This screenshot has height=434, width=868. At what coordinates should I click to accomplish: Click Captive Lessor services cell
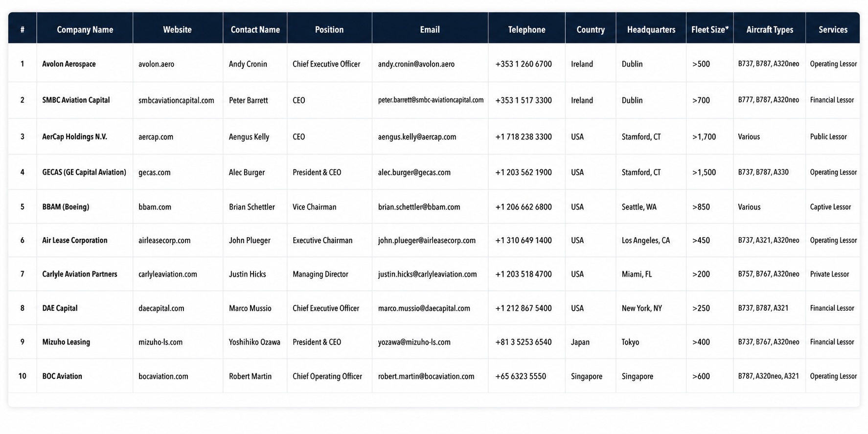(x=830, y=207)
